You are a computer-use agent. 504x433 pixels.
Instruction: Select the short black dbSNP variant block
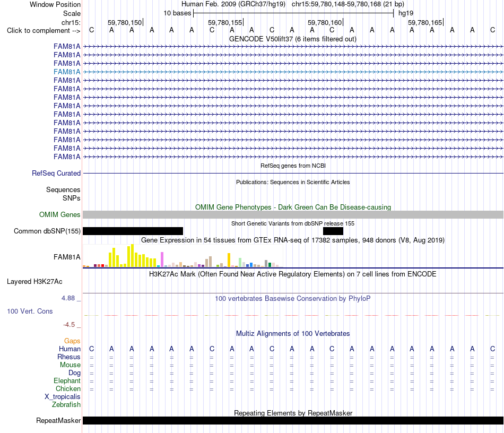(x=333, y=231)
